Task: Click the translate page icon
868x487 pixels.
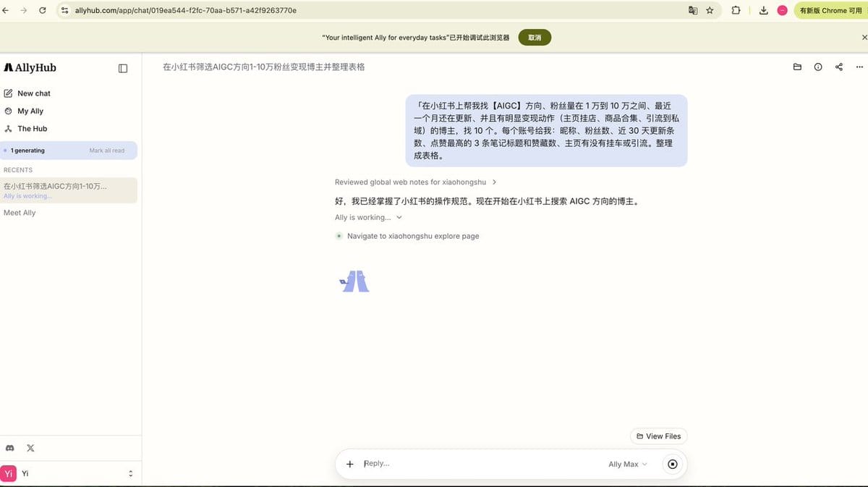Action: [693, 11]
